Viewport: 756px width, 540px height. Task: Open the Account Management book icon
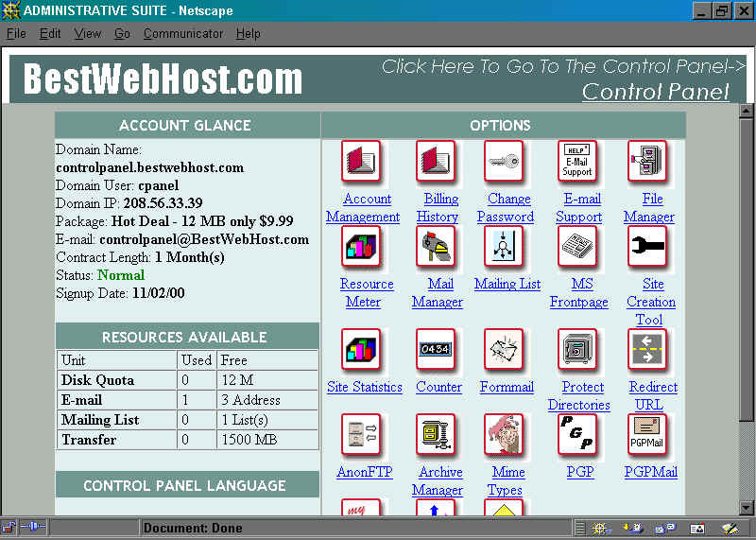click(x=361, y=161)
